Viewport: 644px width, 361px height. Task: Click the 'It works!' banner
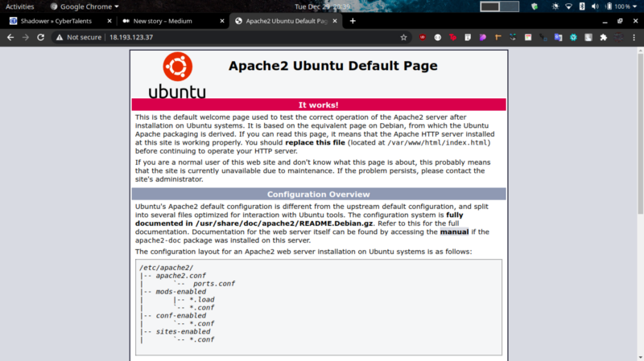319,105
